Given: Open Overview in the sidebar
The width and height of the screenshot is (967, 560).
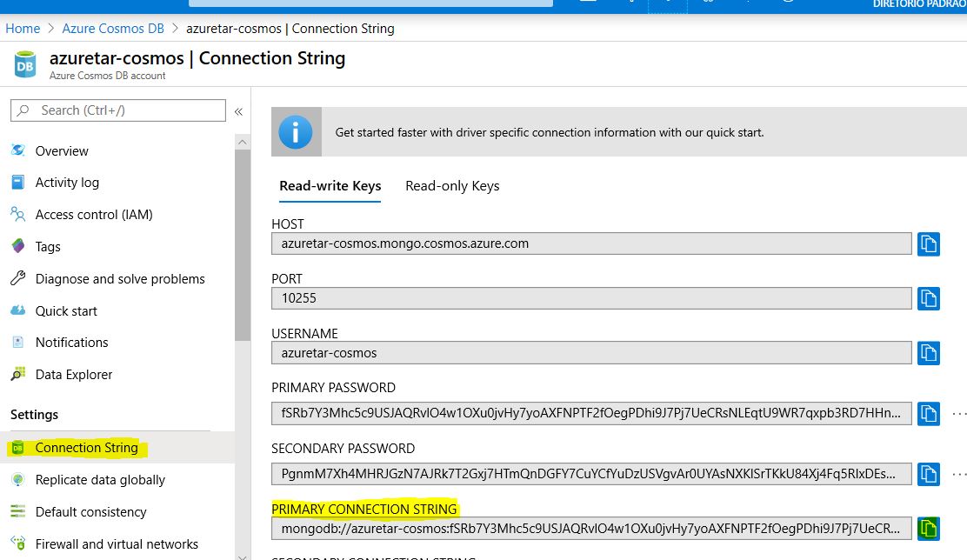Looking at the screenshot, I should click(x=62, y=151).
